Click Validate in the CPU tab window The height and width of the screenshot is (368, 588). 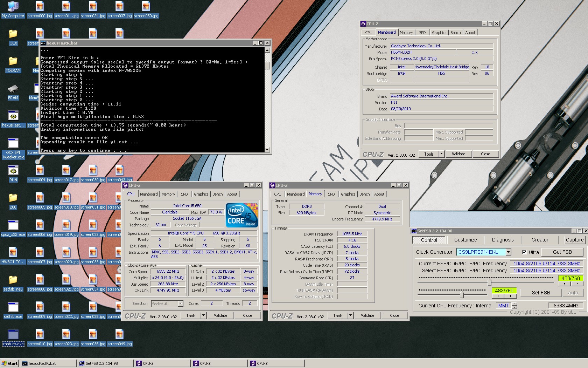pyautogui.click(x=220, y=315)
